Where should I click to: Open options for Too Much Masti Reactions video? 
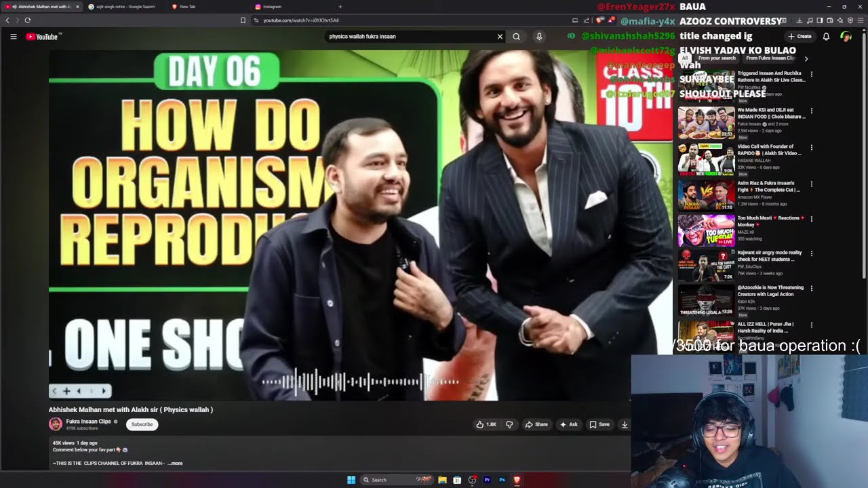(812, 218)
